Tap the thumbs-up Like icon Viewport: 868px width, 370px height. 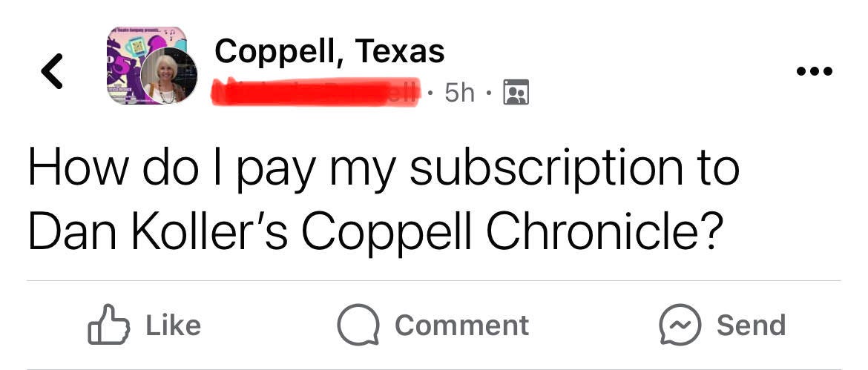(x=109, y=325)
